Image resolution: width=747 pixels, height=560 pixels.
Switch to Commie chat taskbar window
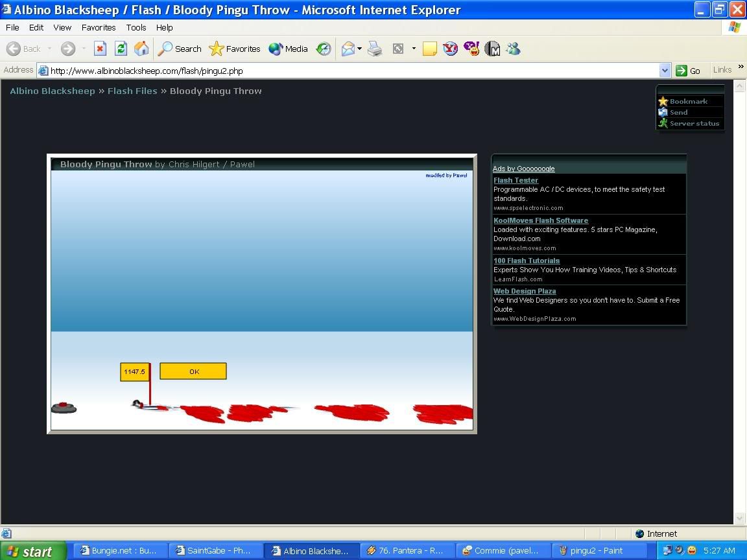pyautogui.click(x=504, y=551)
